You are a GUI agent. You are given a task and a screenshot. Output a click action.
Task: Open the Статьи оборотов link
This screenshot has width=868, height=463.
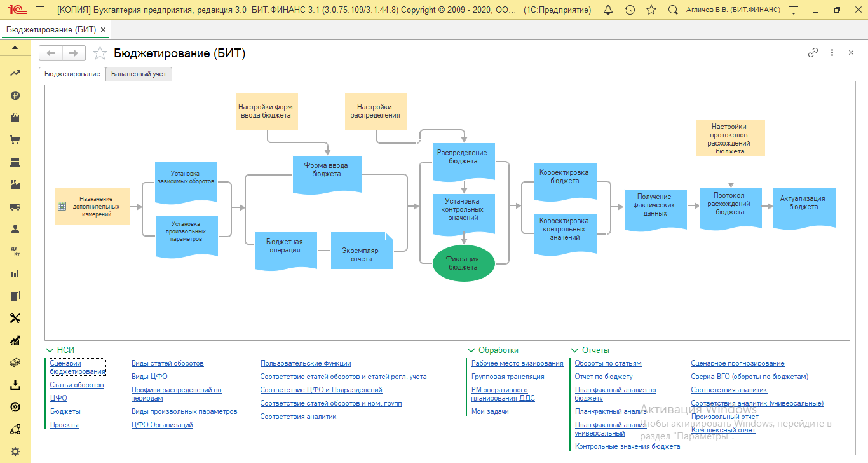(x=77, y=385)
